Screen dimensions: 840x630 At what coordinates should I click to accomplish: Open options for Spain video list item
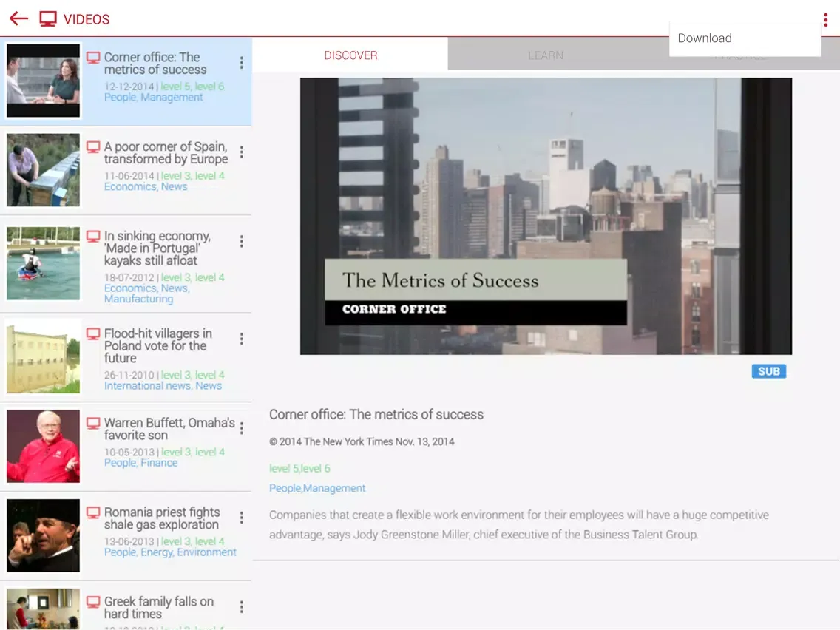click(241, 152)
